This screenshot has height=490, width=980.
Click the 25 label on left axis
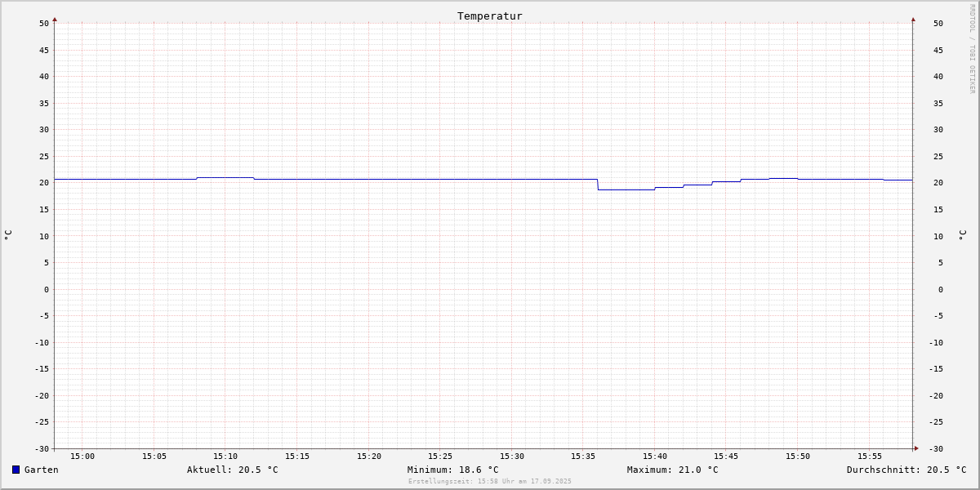(44, 156)
